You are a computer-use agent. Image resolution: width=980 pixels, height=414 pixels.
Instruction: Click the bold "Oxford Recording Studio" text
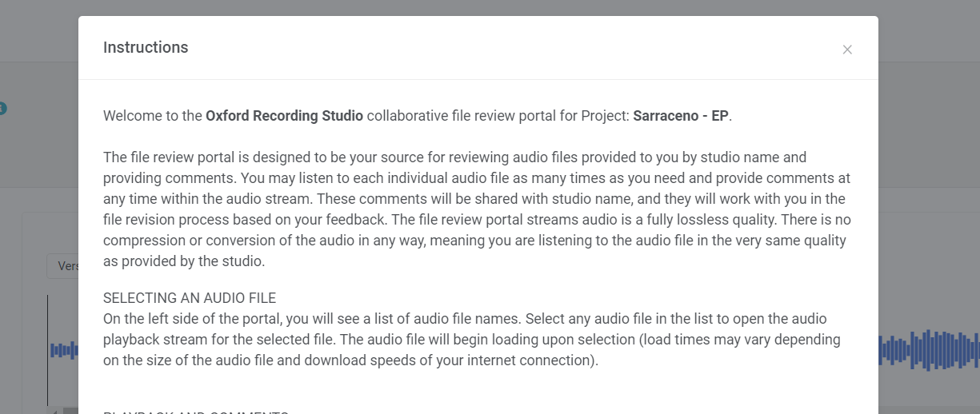click(284, 116)
